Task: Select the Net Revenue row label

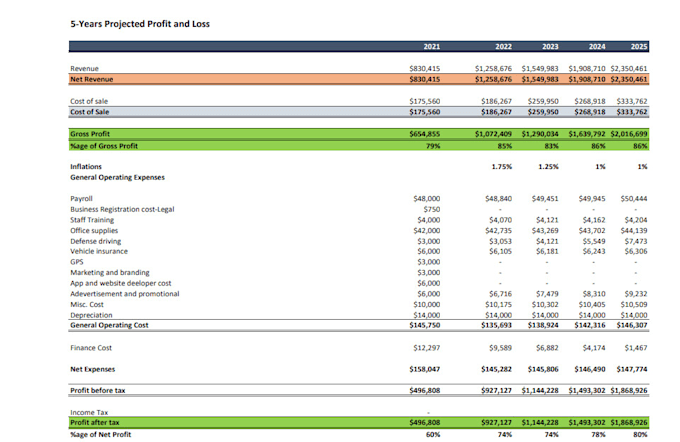Action: (x=92, y=79)
